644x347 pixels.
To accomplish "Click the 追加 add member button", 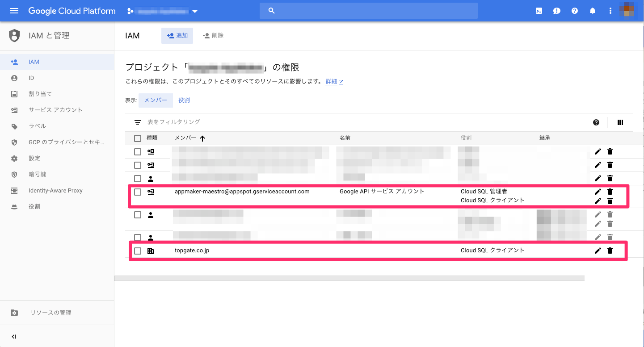I will (177, 35).
